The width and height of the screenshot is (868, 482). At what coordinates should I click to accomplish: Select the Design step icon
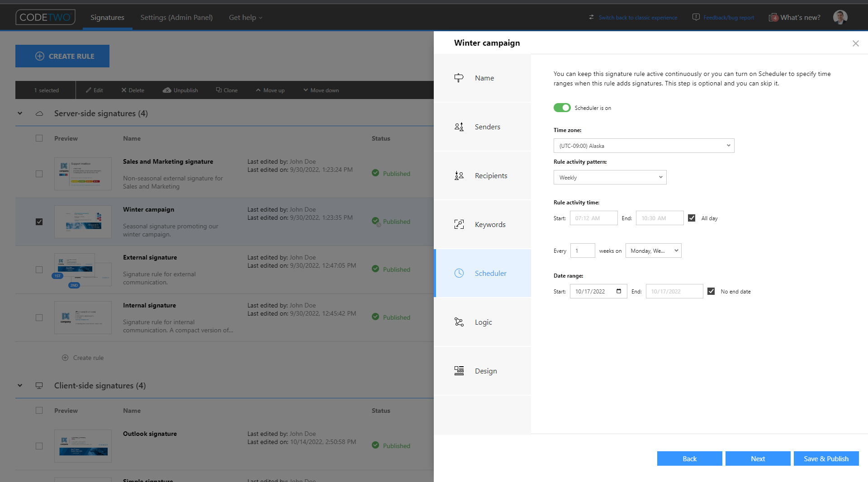point(459,371)
